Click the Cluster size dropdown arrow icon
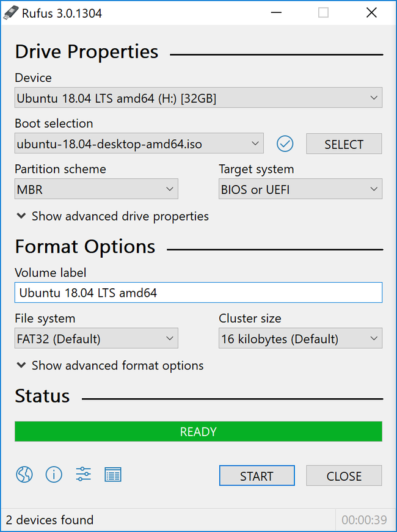This screenshot has height=532, width=397. [x=373, y=338]
